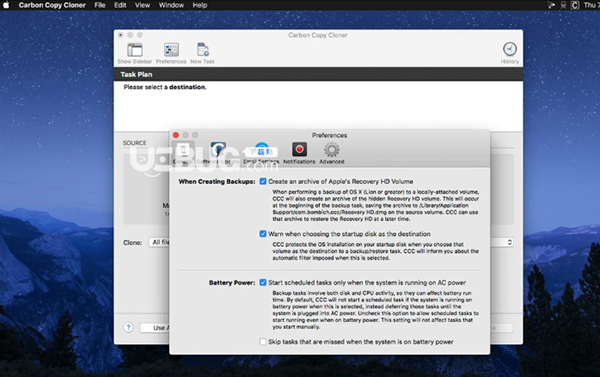Open the Window menu

pos(171,5)
